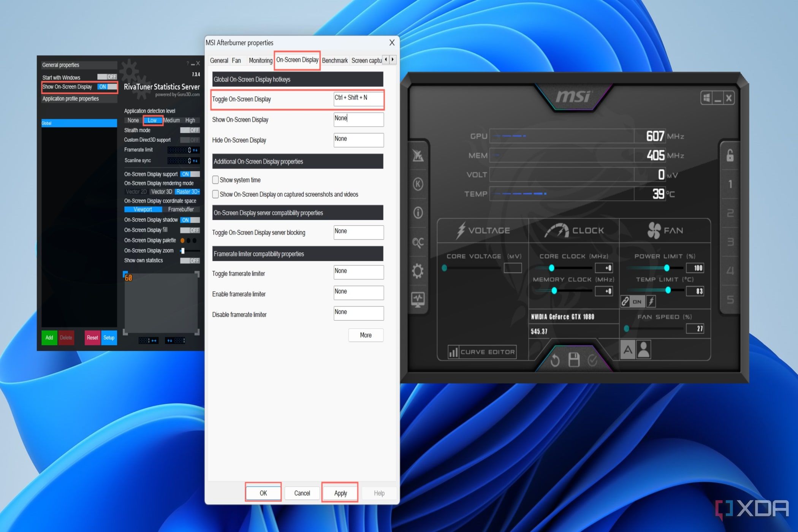The image size is (798, 532).
Task: Toggle On-Screen Display shadow switch
Action: pyautogui.click(x=190, y=220)
